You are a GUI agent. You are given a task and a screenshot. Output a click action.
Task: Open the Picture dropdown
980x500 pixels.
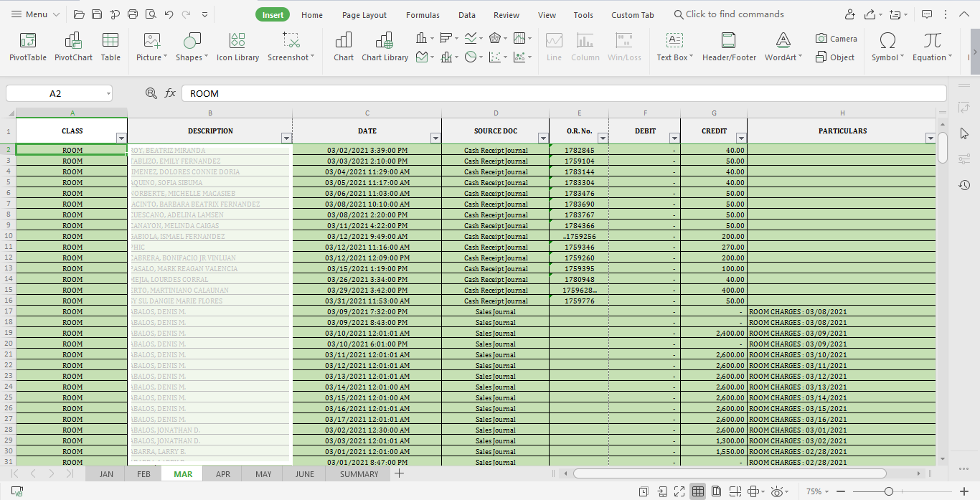pyautogui.click(x=151, y=57)
